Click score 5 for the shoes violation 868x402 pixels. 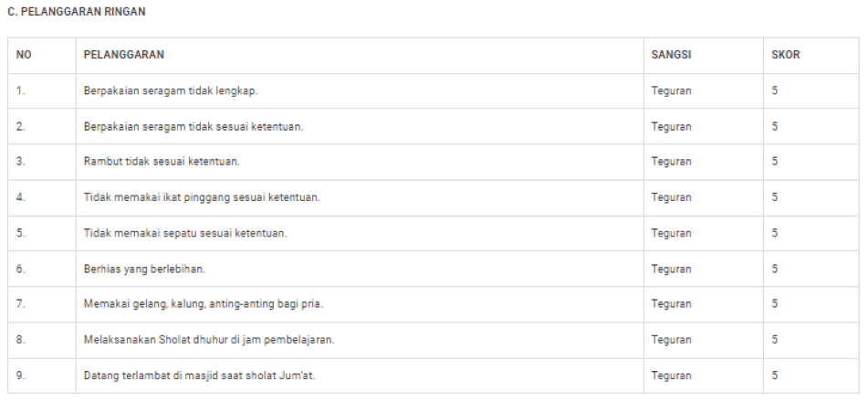coord(774,233)
